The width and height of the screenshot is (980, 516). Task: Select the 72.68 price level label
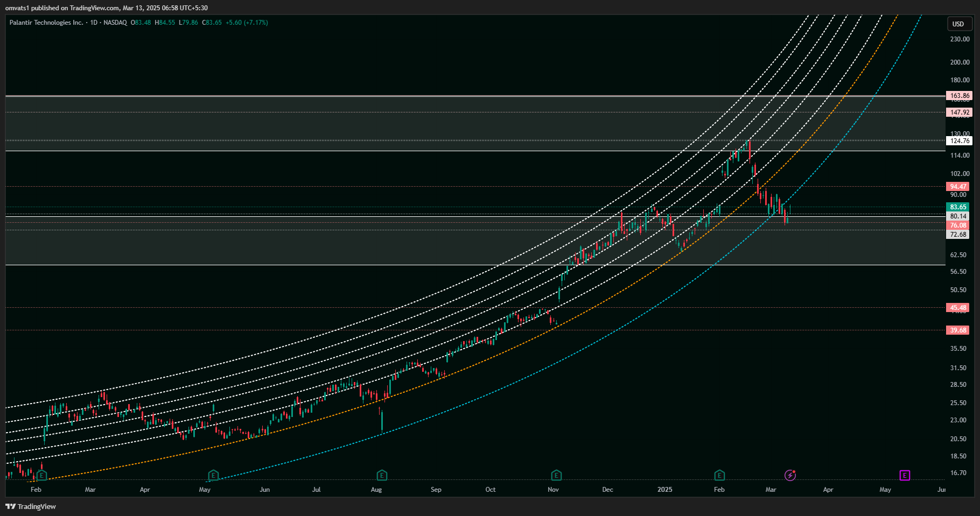(x=958, y=235)
